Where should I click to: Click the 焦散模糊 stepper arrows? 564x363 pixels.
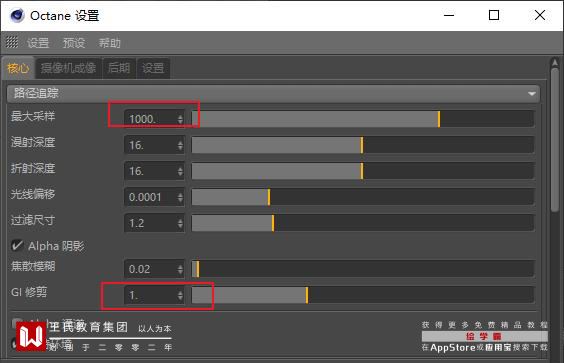coord(180,269)
